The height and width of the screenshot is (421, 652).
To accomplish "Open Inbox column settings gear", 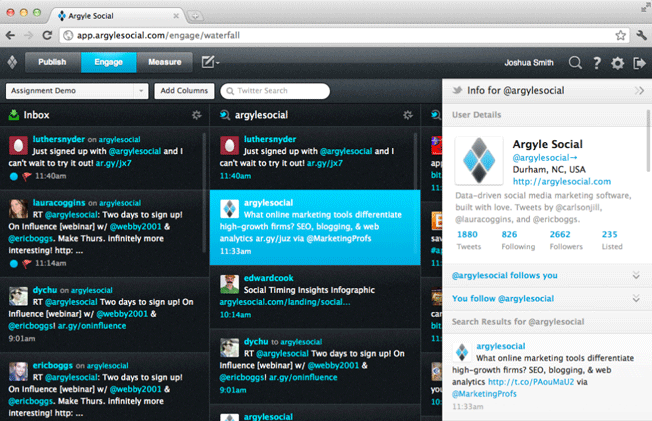I will (x=197, y=115).
